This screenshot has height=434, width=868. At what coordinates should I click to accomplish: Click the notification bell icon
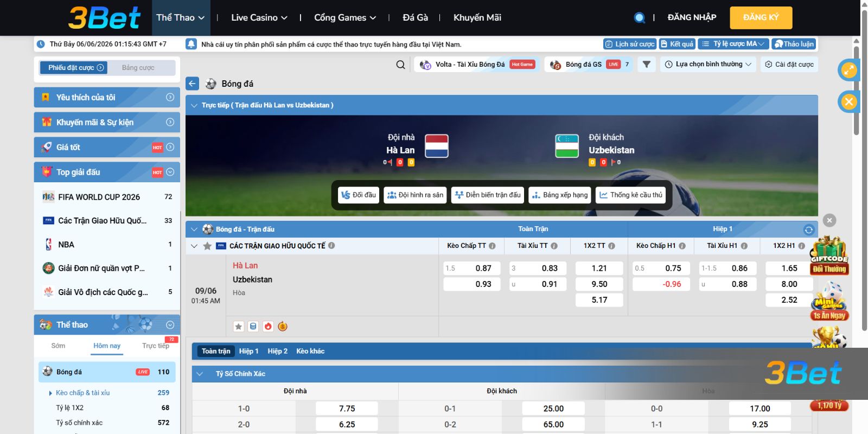(191, 44)
